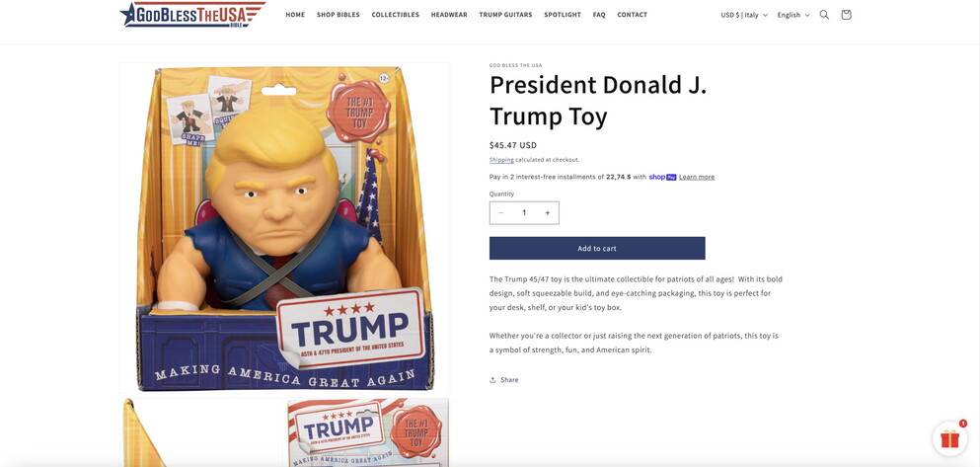Click the quantity number input field
This screenshot has width=980, height=467.
point(524,213)
